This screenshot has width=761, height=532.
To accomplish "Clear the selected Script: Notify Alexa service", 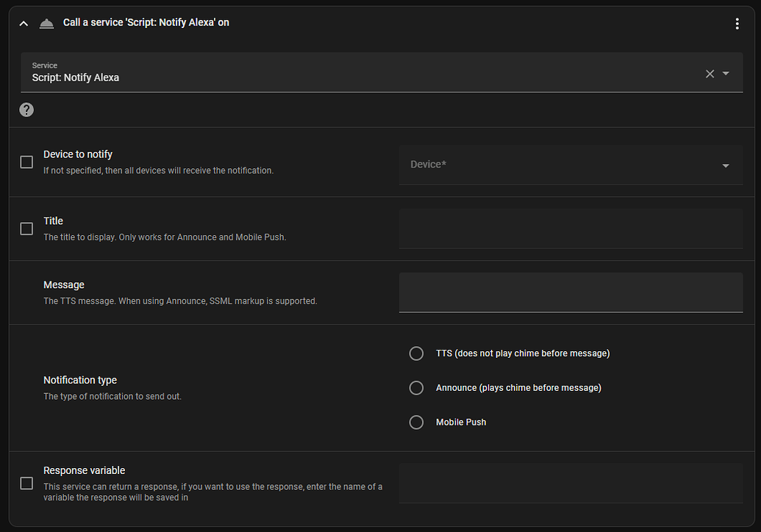I will (709, 73).
